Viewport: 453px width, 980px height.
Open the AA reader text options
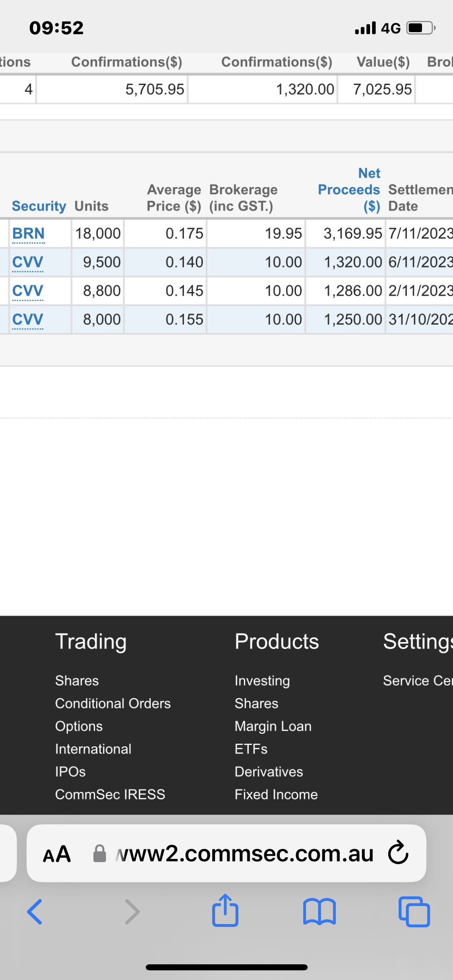(x=57, y=854)
